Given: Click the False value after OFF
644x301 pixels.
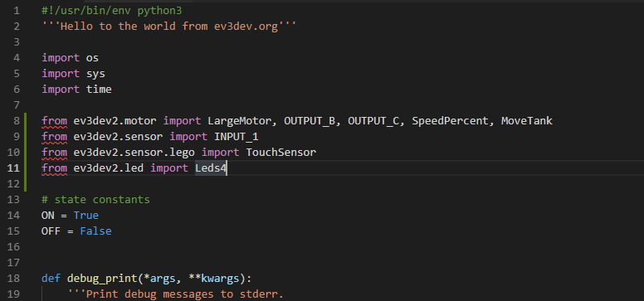Looking at the screenshot, I should click(95, 231).
